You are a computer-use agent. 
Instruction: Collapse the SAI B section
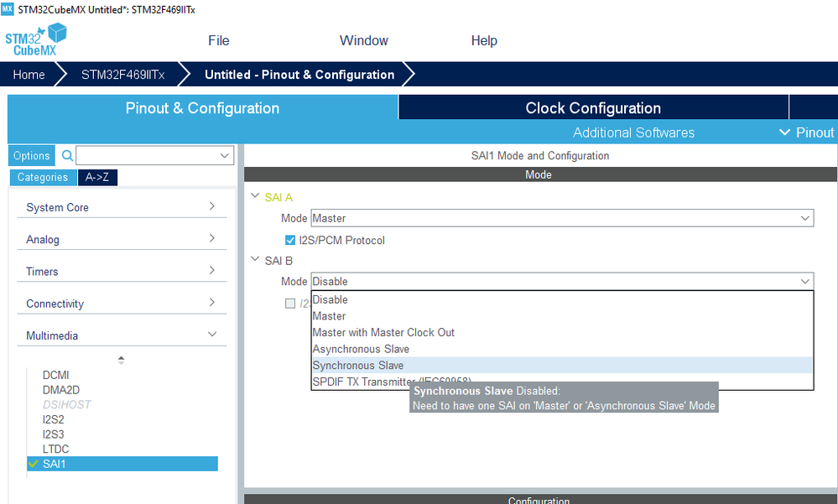(x=255, y=258)
